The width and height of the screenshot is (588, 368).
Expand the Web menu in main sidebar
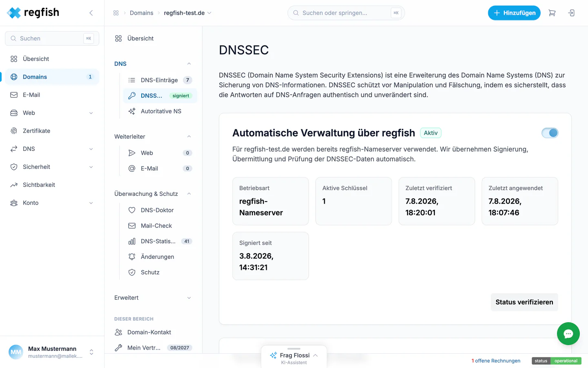91,113
